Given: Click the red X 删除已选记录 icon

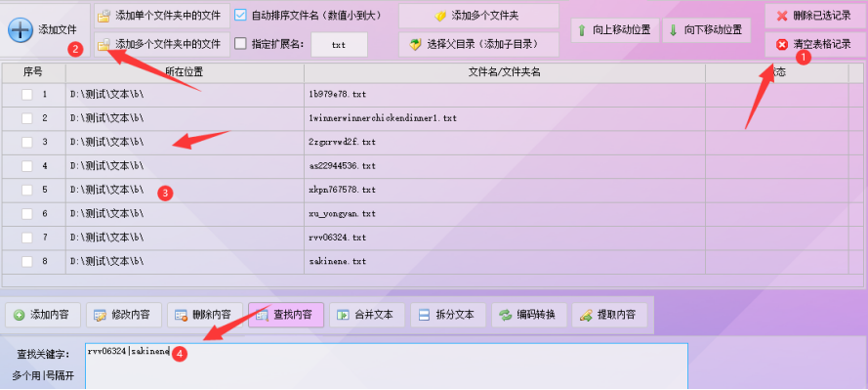Looking at the screenshot, I should 782,16.
